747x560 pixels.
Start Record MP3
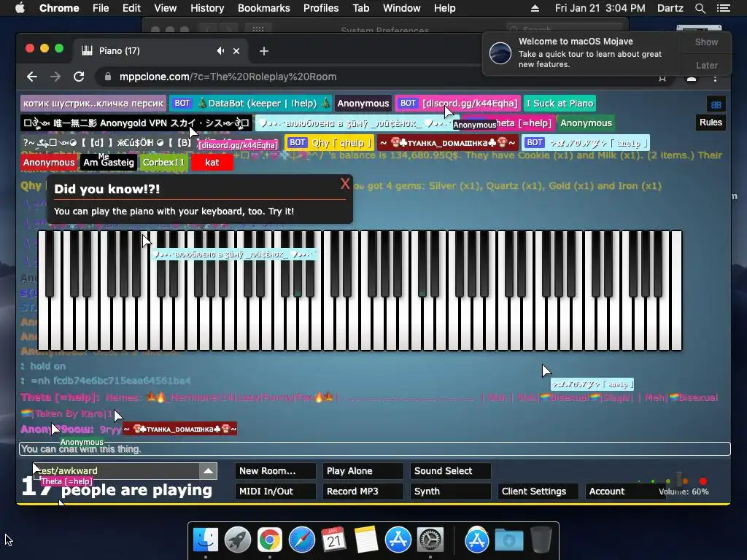click(363, 491)
